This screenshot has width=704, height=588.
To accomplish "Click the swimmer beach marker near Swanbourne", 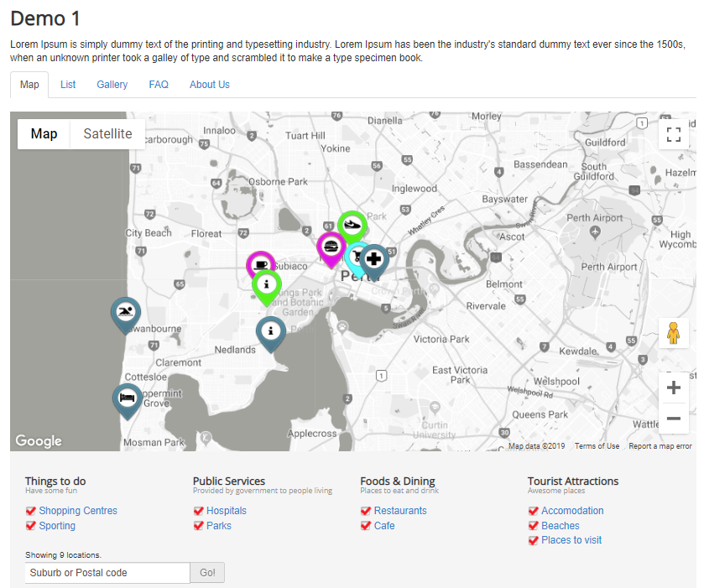I will click(x=126, y=312).
